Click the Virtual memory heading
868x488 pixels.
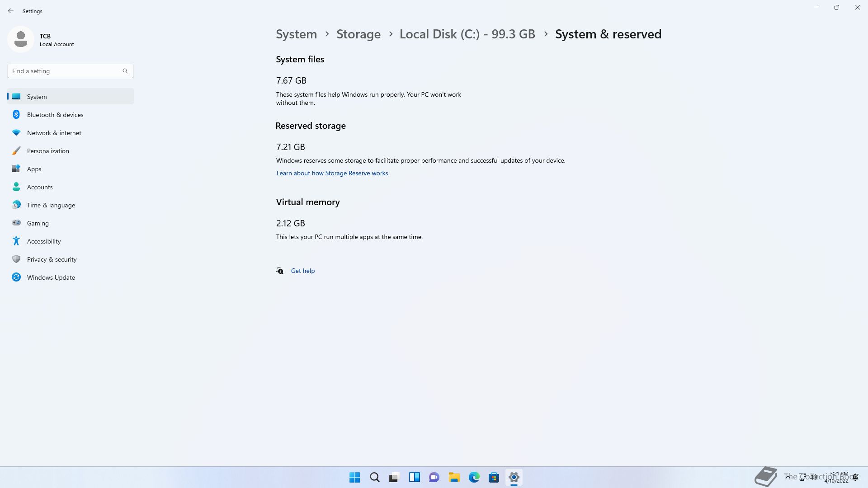tap(308, 202)
